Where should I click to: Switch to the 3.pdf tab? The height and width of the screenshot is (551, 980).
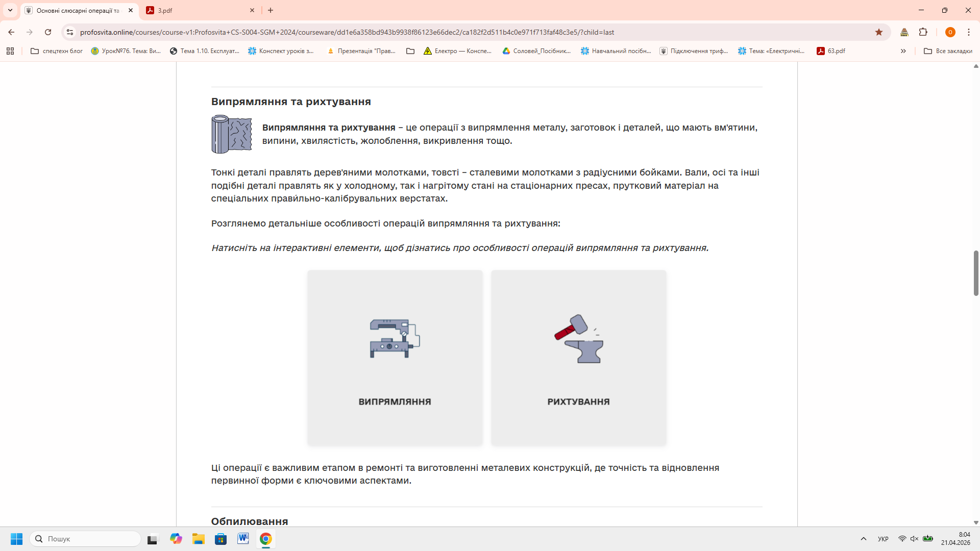pyautogui.click(x=199, y=10)
